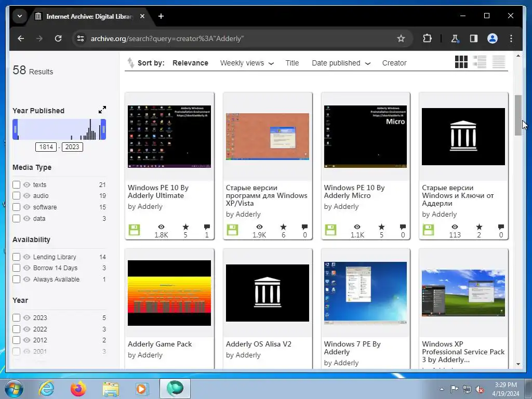Check the audio media type checkbox
Image resolution: width=532 pixels, height=399 pixels.
coord(16,196)
